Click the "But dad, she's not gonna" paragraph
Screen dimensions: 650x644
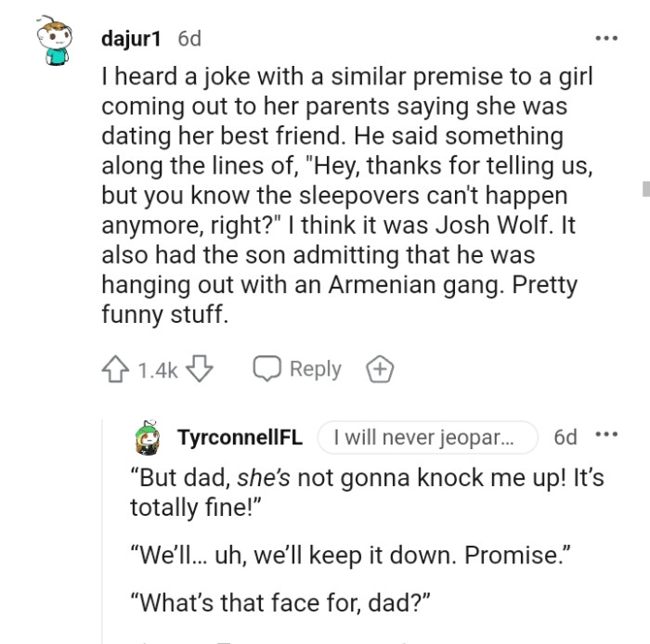click(x=367, y=492)
